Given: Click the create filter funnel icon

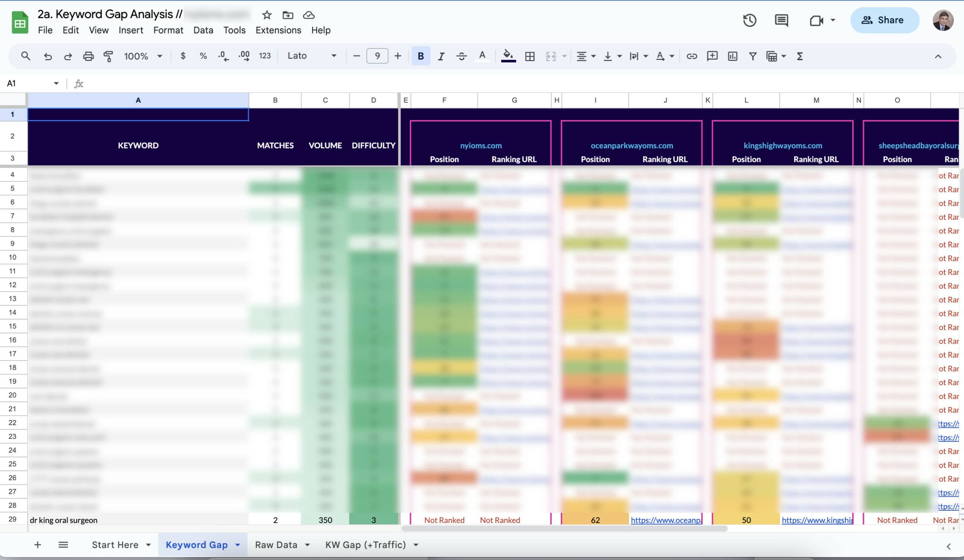Looking at the screenshot, I should (752, 56).
